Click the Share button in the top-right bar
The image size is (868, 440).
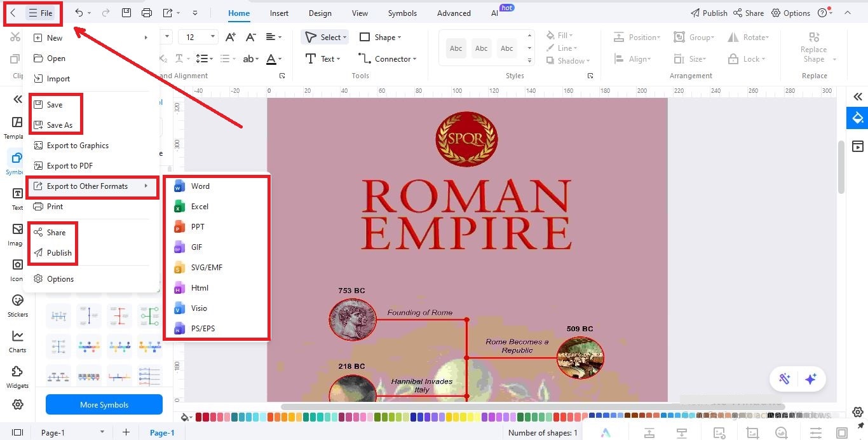[x=749, y=13]
